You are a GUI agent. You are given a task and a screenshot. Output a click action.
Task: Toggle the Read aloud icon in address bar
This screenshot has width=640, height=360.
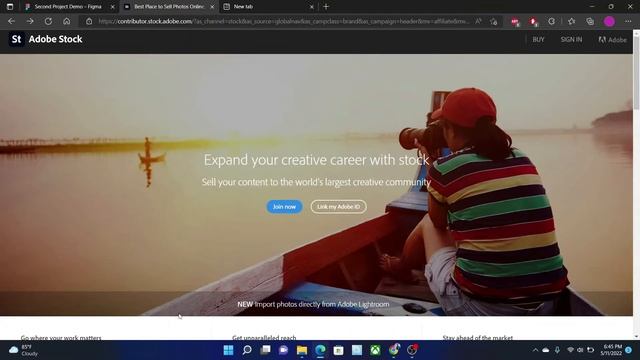pos(478,21)
